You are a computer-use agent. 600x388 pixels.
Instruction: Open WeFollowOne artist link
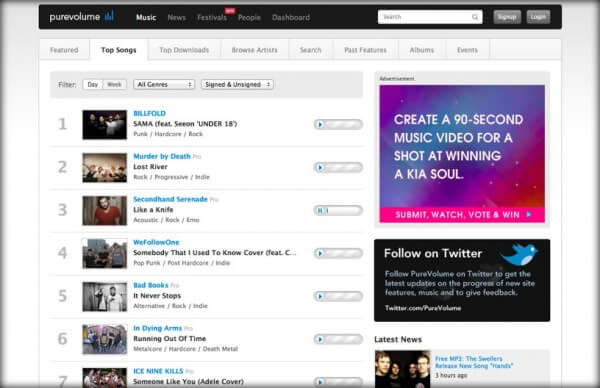[x=156, y=243]
